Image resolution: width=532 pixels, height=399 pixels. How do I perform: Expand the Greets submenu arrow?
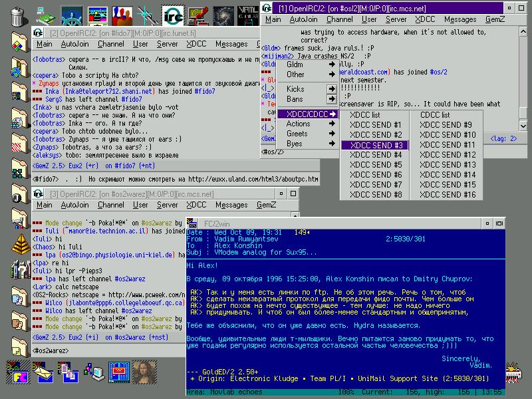point(331,134)
